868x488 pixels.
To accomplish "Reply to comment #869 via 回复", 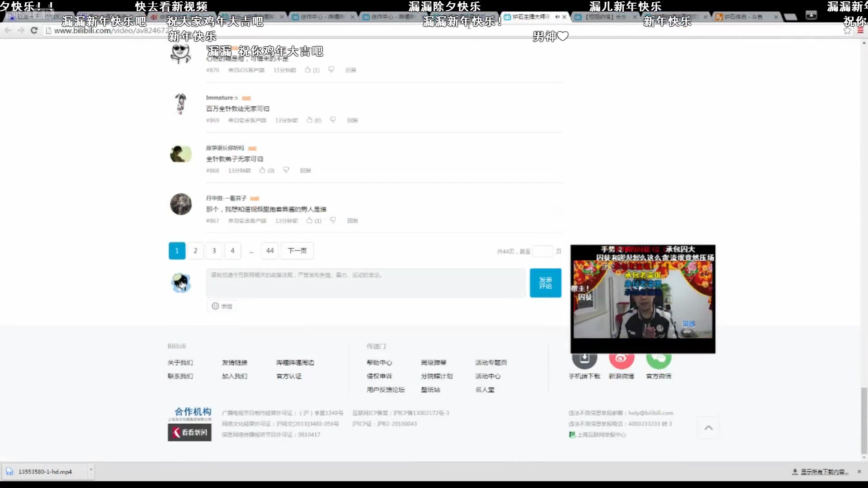I will (353, 120).
